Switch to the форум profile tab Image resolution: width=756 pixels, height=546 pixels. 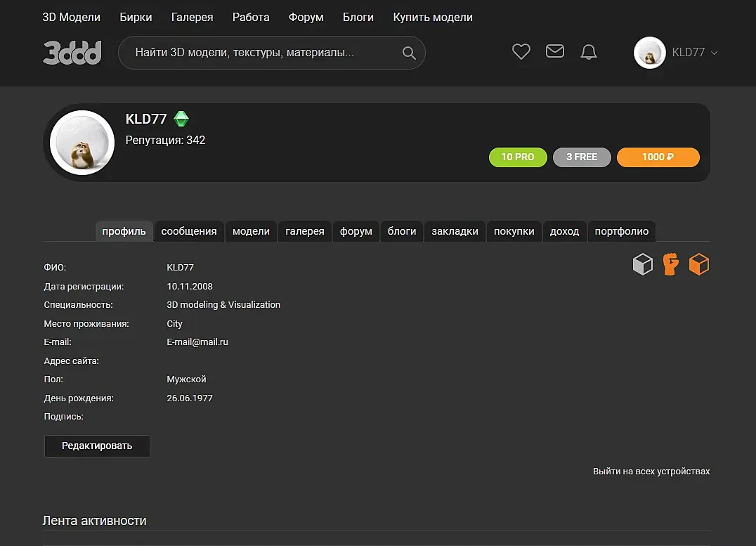(x=356, y=231)
